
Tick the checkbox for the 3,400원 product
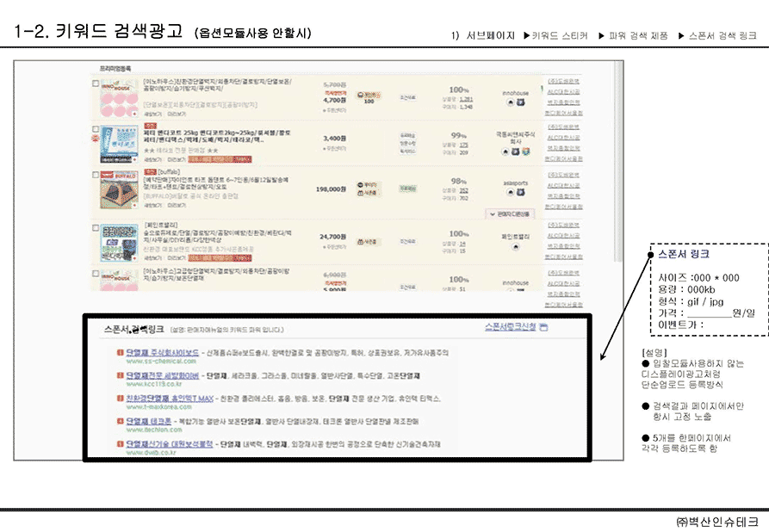(x=96, y=128)
